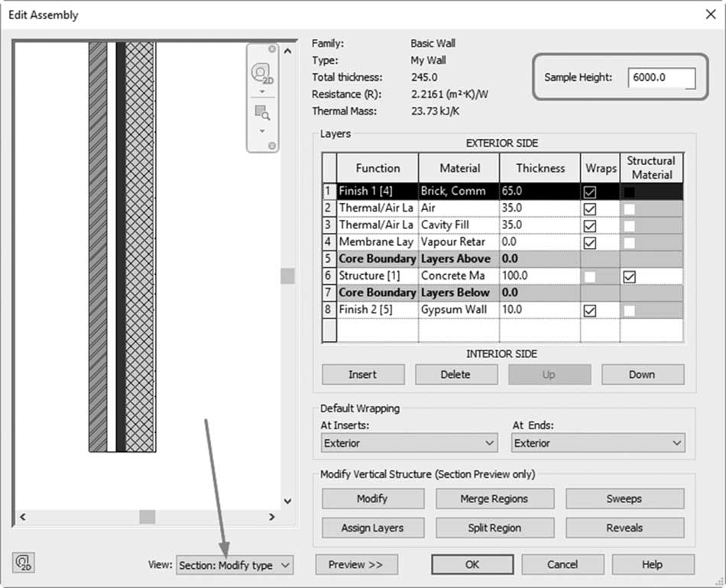726x588 pixels.
Task: Click the Sample Height input field
Action: (x=661, y=78)
